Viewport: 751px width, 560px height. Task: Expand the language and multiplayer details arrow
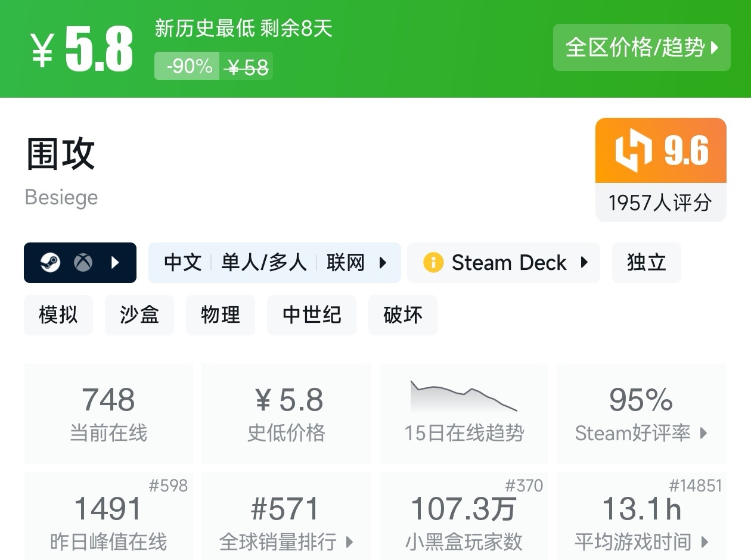pyautogui.click(x=383, y=263)
